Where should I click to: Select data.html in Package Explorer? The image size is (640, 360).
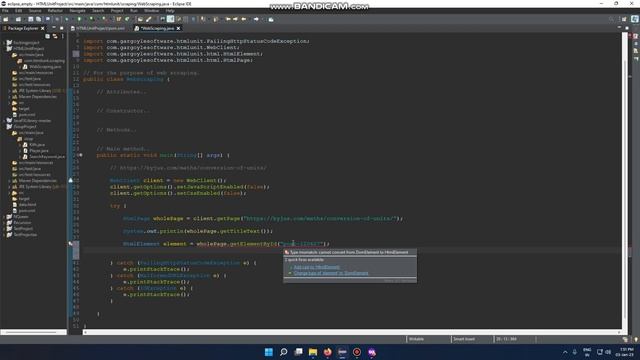point(28,204)
